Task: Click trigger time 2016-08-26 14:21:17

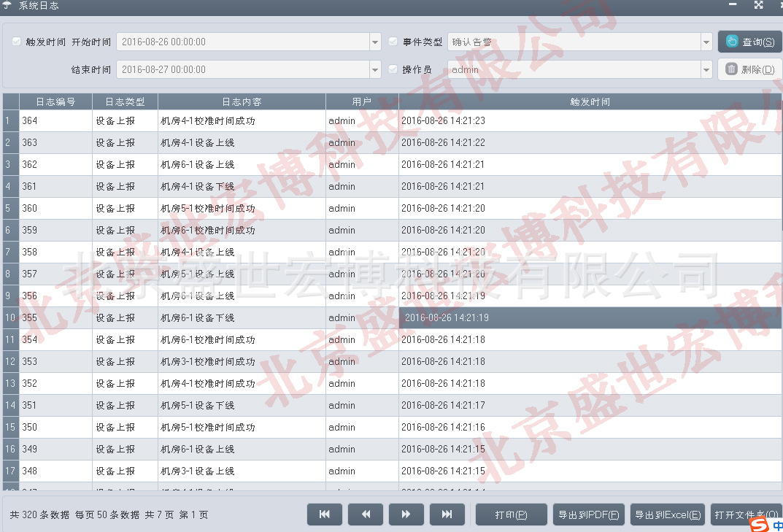Action: (x=443, y=405)
